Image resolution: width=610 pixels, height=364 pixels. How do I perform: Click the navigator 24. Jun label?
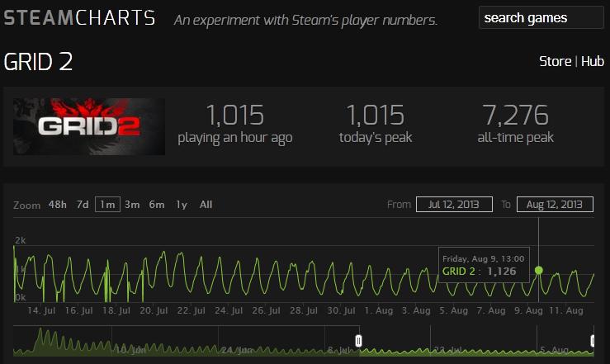(x=237, y=350)
